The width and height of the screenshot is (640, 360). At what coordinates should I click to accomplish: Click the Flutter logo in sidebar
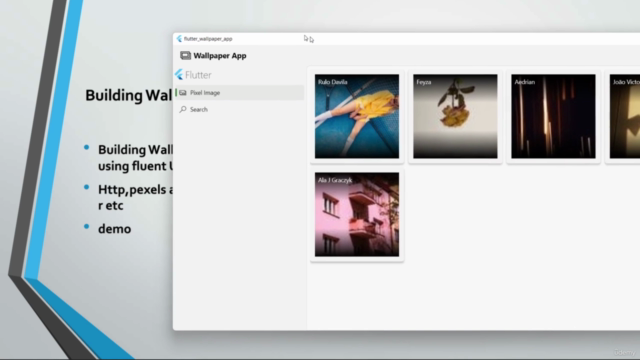tap(179, 75)
